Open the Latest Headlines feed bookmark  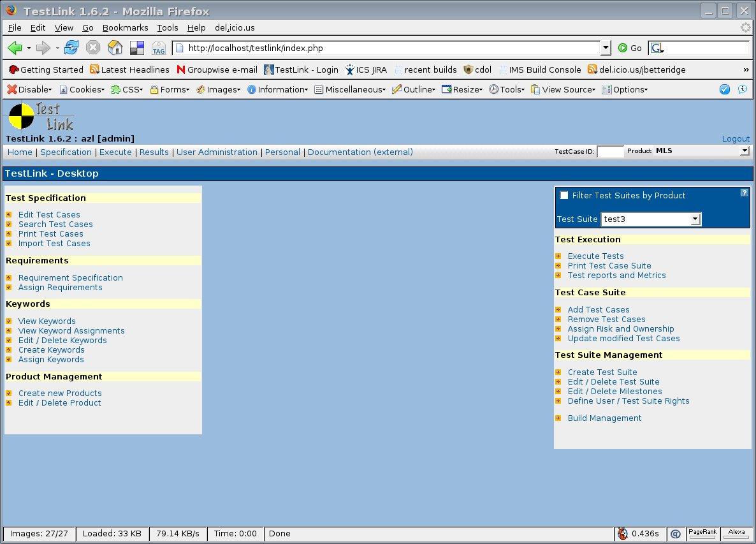129,70
